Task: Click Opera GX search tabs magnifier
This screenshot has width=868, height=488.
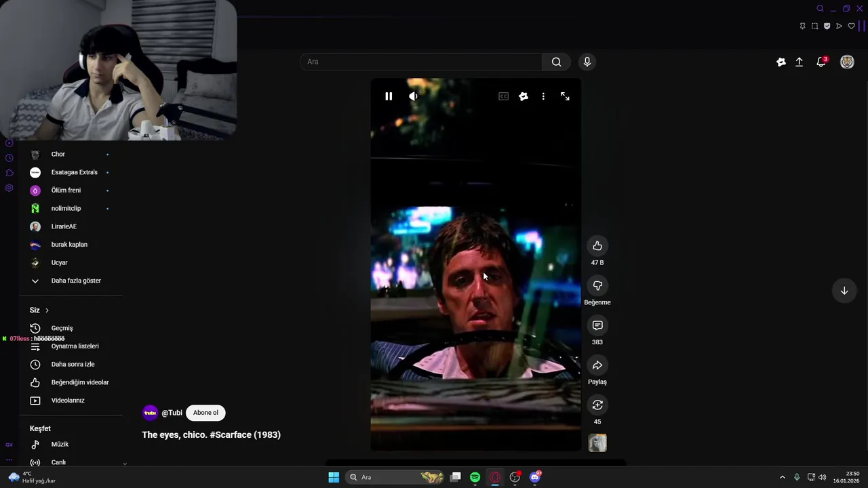Action: click(x=820, y=9)
